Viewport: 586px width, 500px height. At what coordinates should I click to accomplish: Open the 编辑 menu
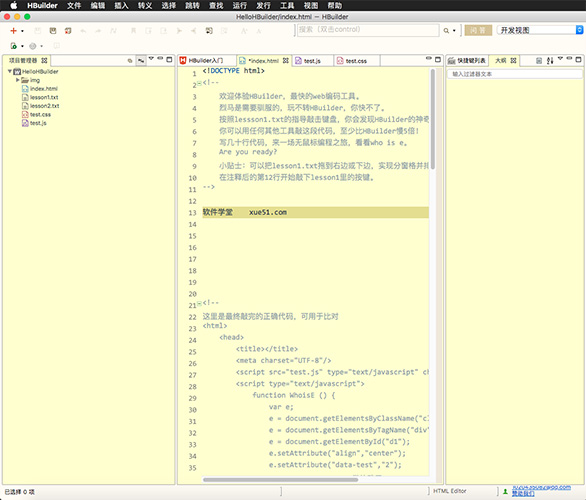pyautogui.click(x=98, y=5)
